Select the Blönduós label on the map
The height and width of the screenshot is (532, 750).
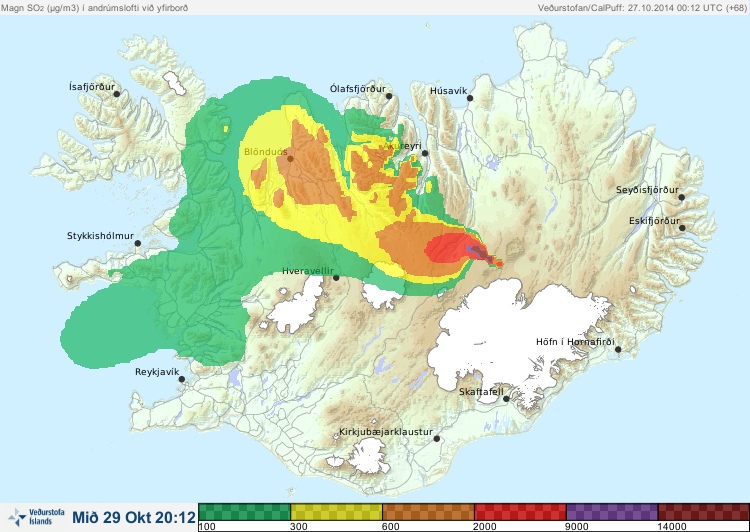coord(266,152)
